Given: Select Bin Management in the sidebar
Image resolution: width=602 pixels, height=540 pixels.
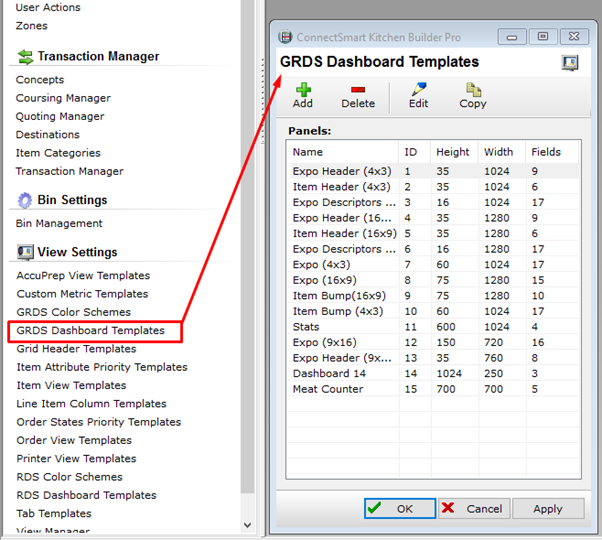Looking at the screenshot, I should tap(59, 223).
